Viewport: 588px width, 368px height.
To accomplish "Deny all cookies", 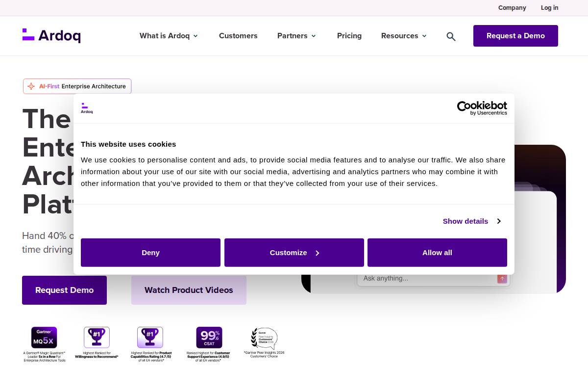I will [150, 253].
